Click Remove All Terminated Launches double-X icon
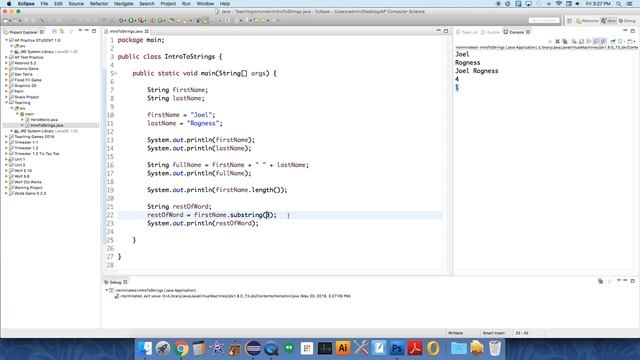 pos(565,42)
